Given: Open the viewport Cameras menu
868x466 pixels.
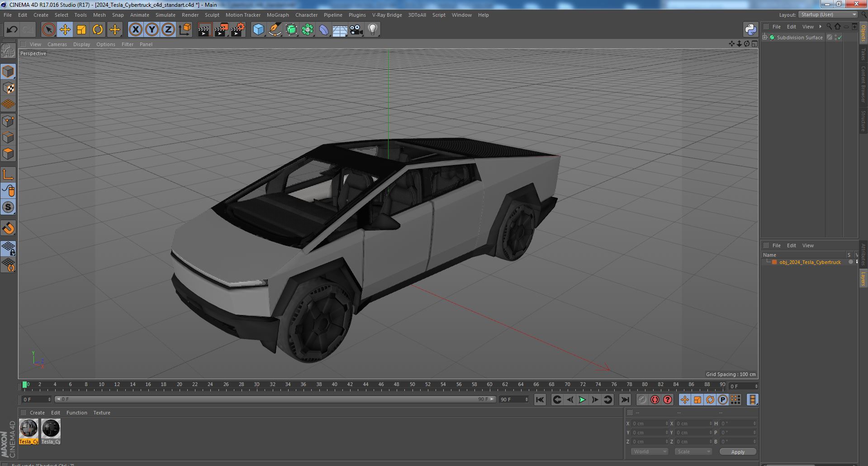Looking at the screenshot, I should (57, 44).
